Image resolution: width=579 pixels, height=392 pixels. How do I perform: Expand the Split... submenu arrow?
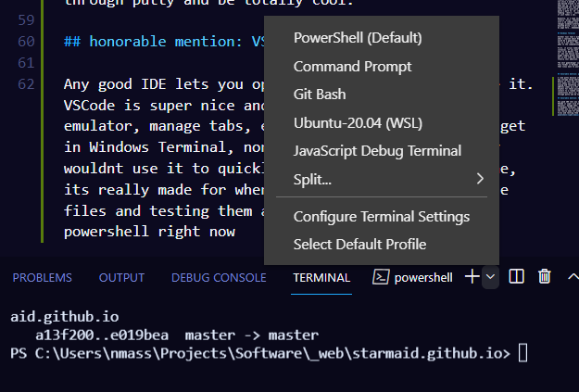coord(480,179)
